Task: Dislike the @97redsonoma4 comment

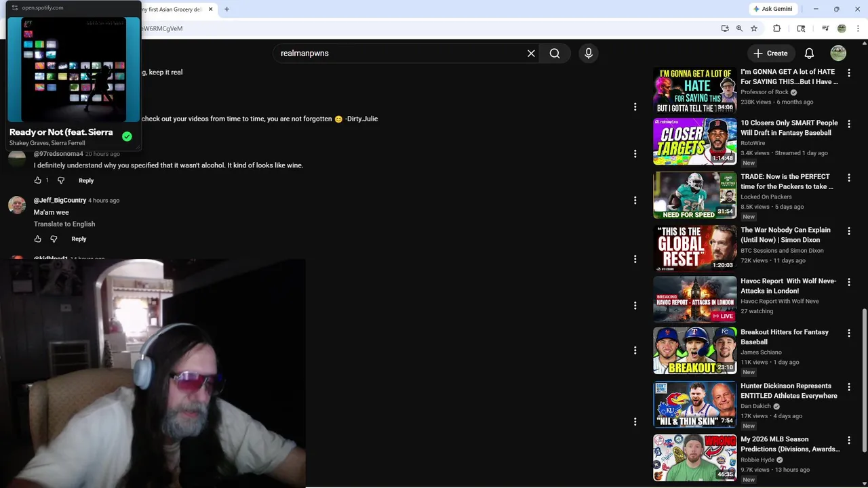Action: pyautogui.click(x=61, y=180)
